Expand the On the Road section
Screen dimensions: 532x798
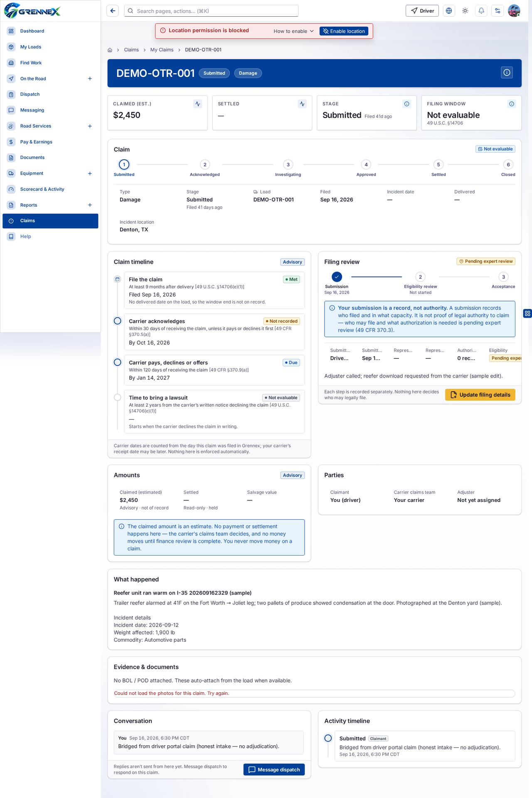point(90,79)
